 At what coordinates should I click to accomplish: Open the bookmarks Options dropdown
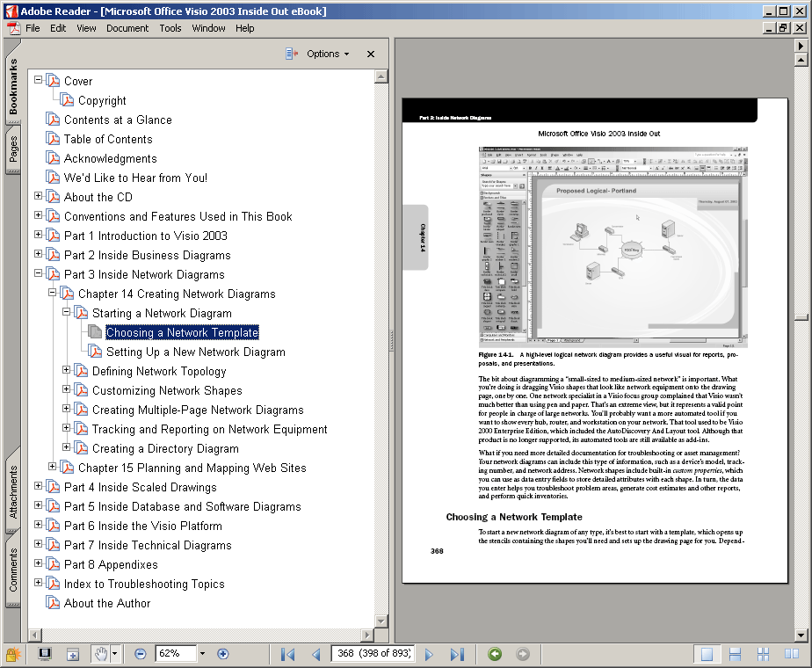[x=328, y=54]
